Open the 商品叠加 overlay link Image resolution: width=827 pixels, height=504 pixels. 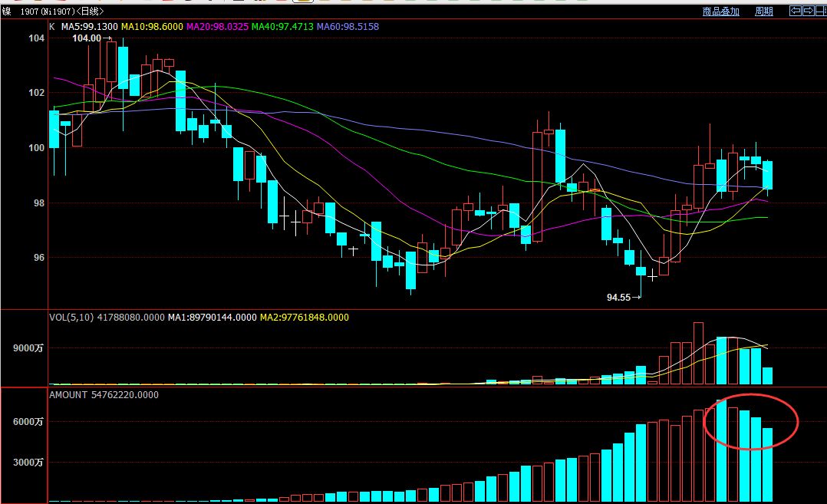pyautogui.click(x=720, y=12)
